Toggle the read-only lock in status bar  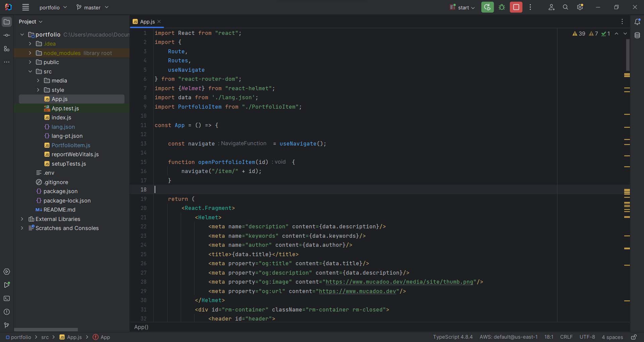pos(634,337)
